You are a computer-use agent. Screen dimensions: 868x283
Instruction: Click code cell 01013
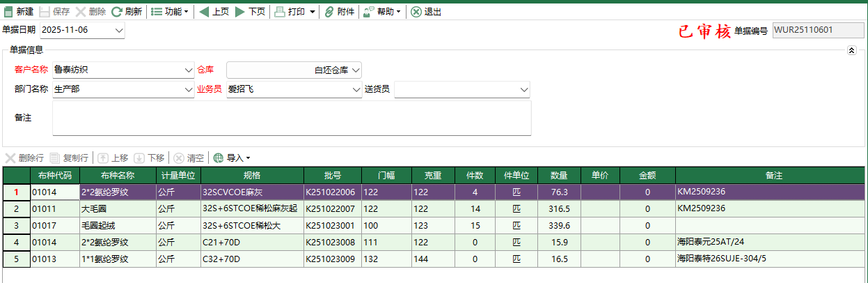tap(54, 259)
